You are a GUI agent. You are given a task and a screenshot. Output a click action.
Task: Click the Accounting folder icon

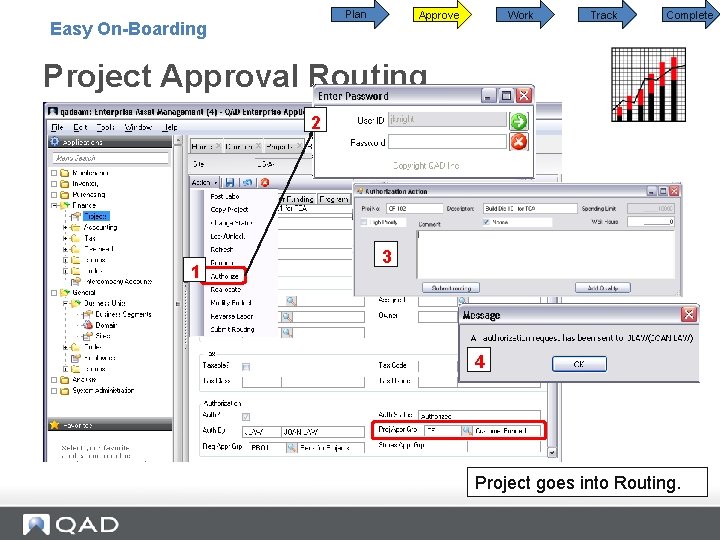click(75, 227)
